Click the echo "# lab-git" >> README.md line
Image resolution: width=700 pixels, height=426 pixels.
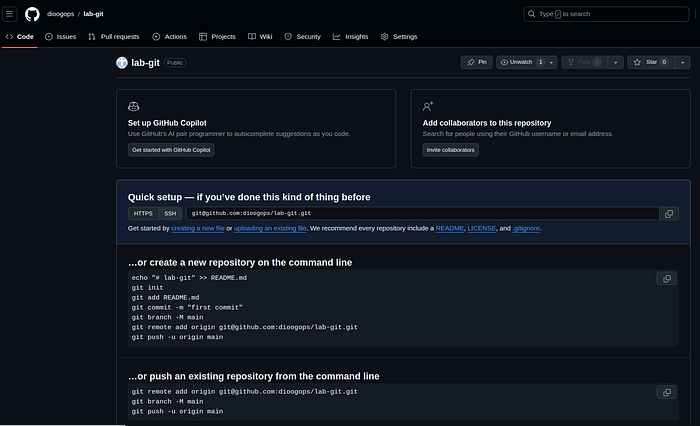(x=189, y=278)
